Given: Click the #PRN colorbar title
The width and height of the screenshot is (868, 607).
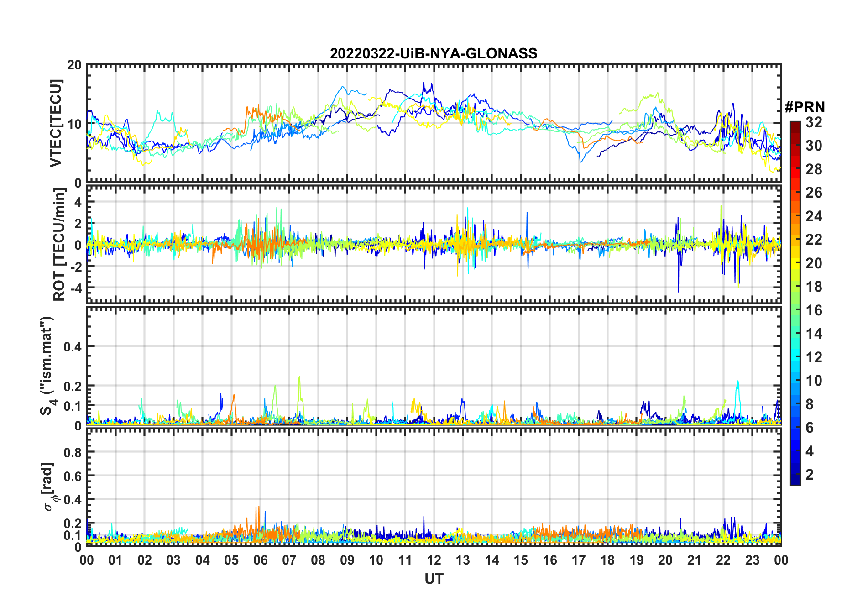Looking at the screenshot, I should pyautogui.click(x=805, y=107).
